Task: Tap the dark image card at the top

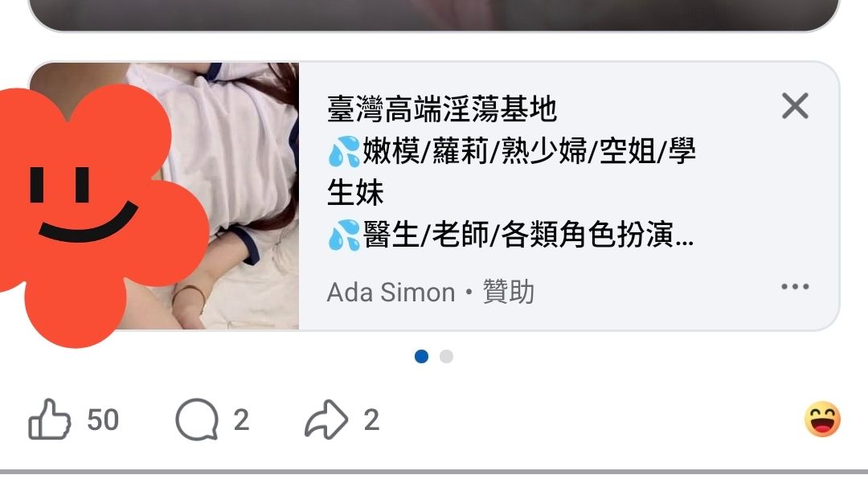Action: pos(434,15)
